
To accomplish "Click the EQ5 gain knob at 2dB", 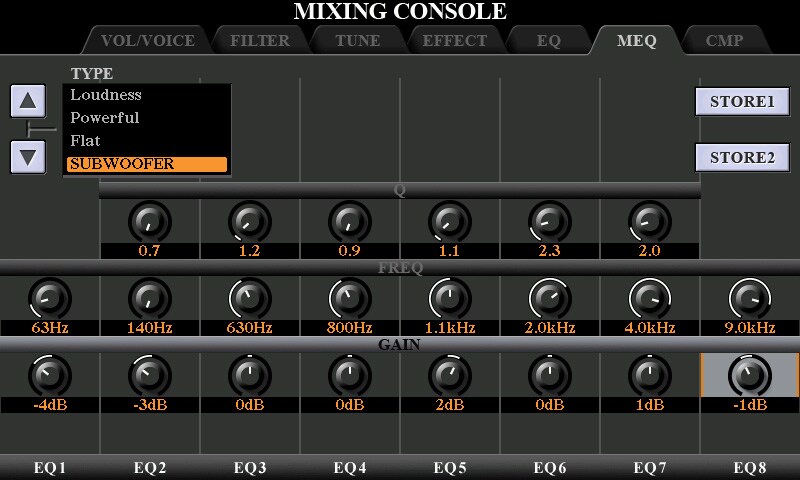I will tap(449, 375).
